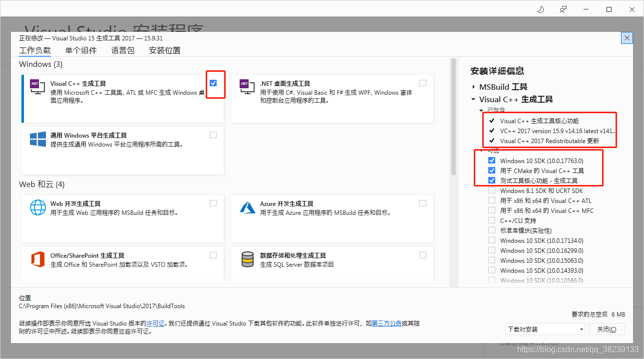The height and width of the screenshot is (359, 644).
Task: Uncheck 测试工具核心功能 - 生成工具 option
Action: [492, 180]
